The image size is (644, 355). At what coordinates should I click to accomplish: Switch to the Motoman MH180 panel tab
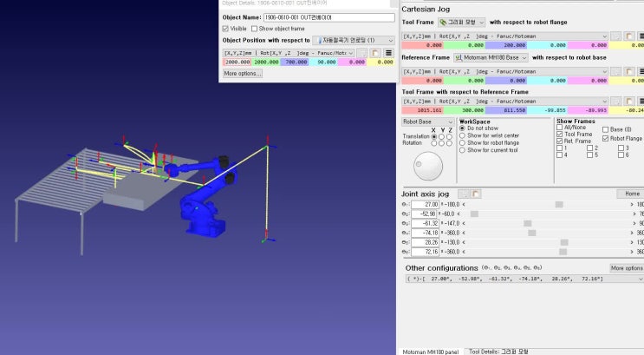(x=431, y=352)
